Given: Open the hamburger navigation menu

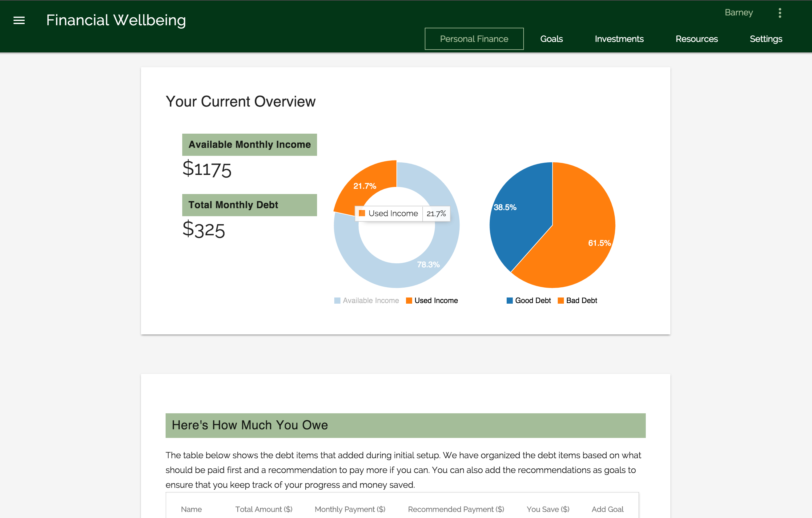Looking at the screenshot, I should [x=19, y=21].
